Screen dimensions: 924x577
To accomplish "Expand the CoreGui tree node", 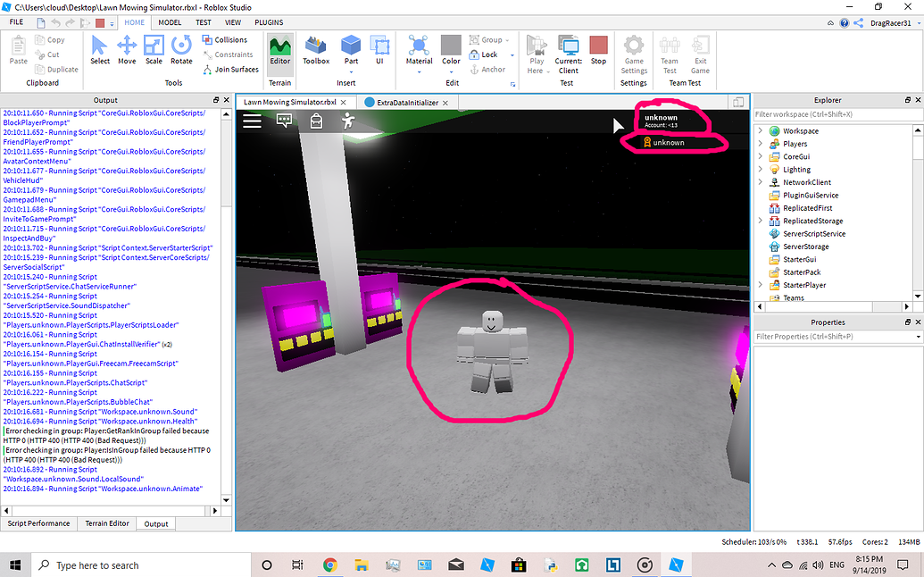I will point(760,156).
